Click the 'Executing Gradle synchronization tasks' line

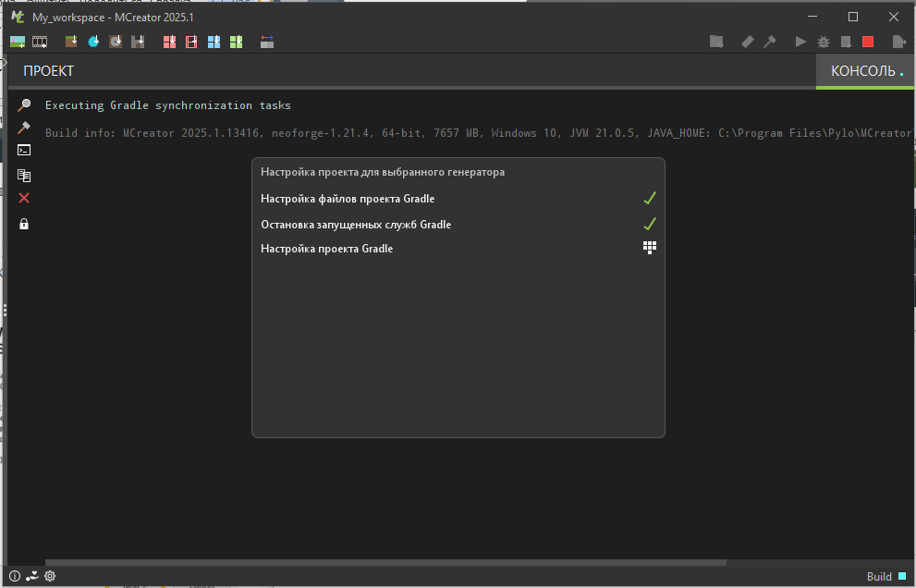pos(167,105)
